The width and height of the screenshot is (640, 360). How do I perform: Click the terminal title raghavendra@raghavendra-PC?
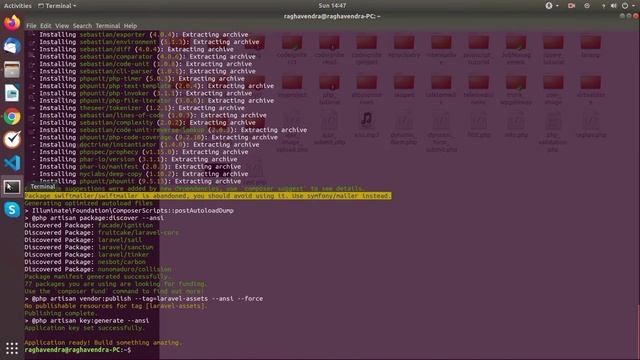click(x=332, y=16)
